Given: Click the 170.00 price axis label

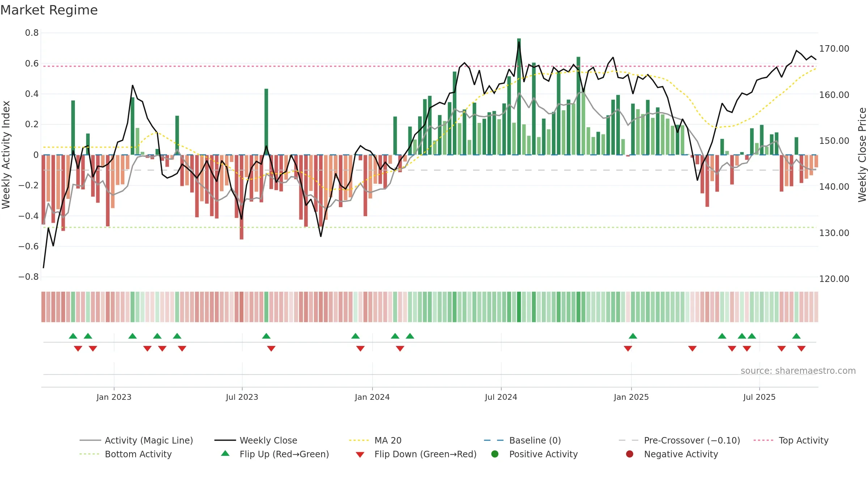Looking at the screenshot, I should 834,49.
